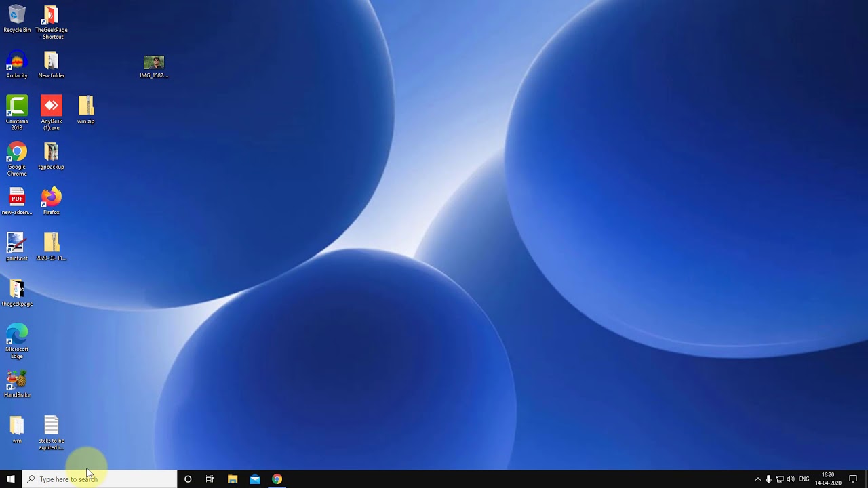The height and width of the screenshot is (488, 868).
Task: Select the Audacity desktop shortcut
Action: (x=17, y=65)
